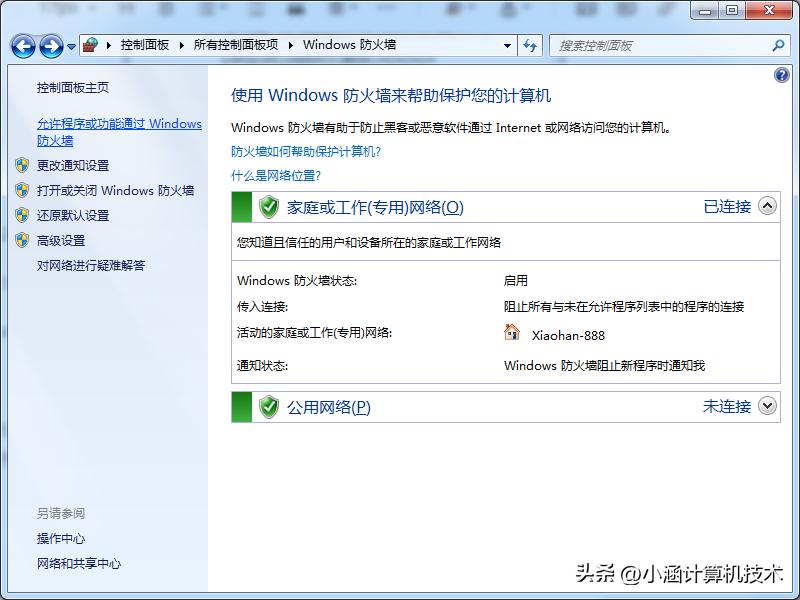Click the shield icon beside 还原默认设置

tap(22, 215)
